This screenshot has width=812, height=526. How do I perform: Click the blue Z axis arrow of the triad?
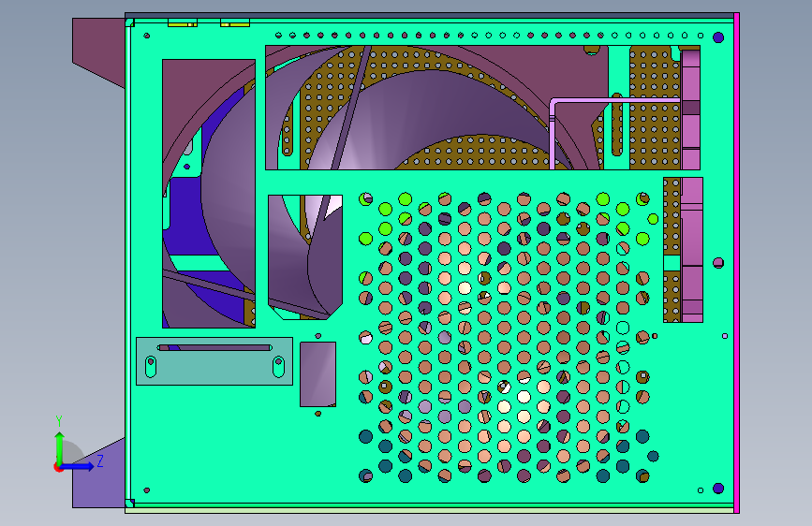click(x=77, y=466)
